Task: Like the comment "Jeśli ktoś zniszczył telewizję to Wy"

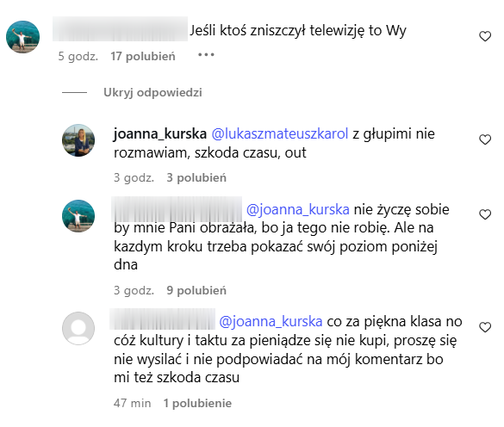Action: coord(485,36)
